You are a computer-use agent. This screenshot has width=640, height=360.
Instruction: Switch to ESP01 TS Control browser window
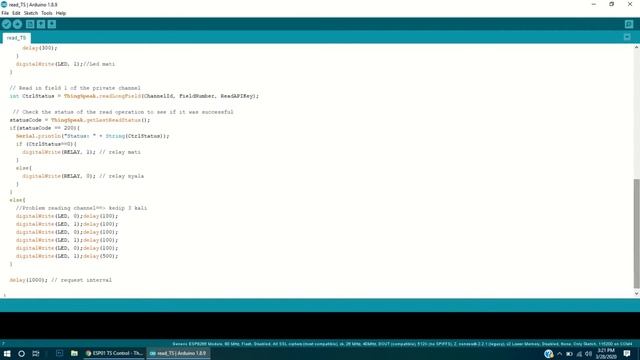point(114,353)
